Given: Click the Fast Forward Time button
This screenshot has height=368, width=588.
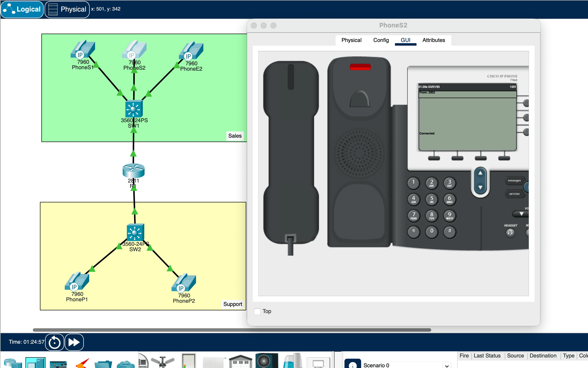Looking at the screenshot, I should pyautogui.click(x=74, y=342).
